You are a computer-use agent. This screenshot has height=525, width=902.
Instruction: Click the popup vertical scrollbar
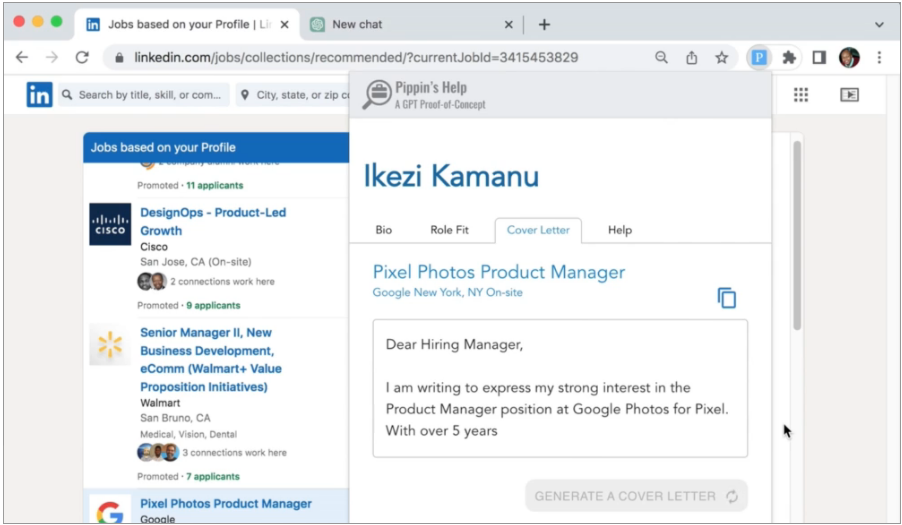coord(797,236)
